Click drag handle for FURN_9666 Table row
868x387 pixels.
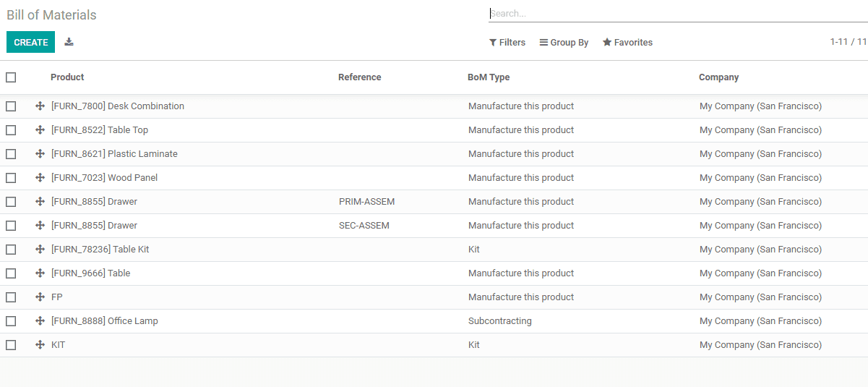coord(40,273)
